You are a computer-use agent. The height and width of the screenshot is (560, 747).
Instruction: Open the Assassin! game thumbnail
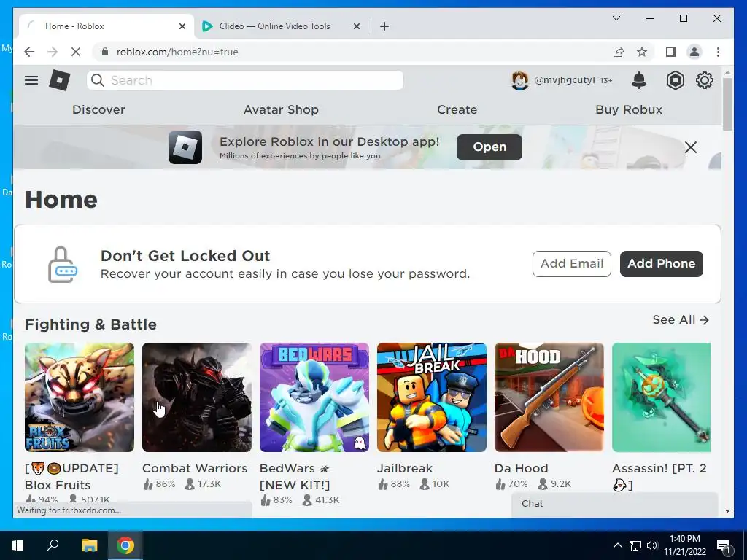(661, 397)
